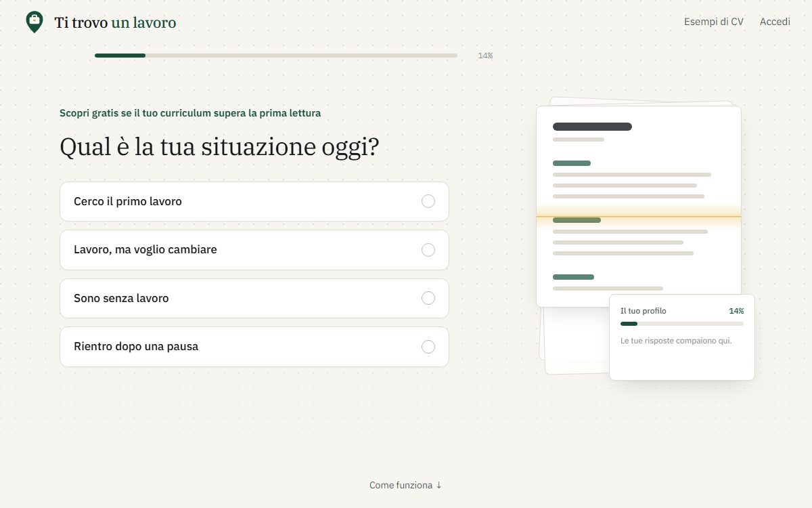Click the CV document preview illustration
This screenshot has width=812, height=508.
pos(639,206)
